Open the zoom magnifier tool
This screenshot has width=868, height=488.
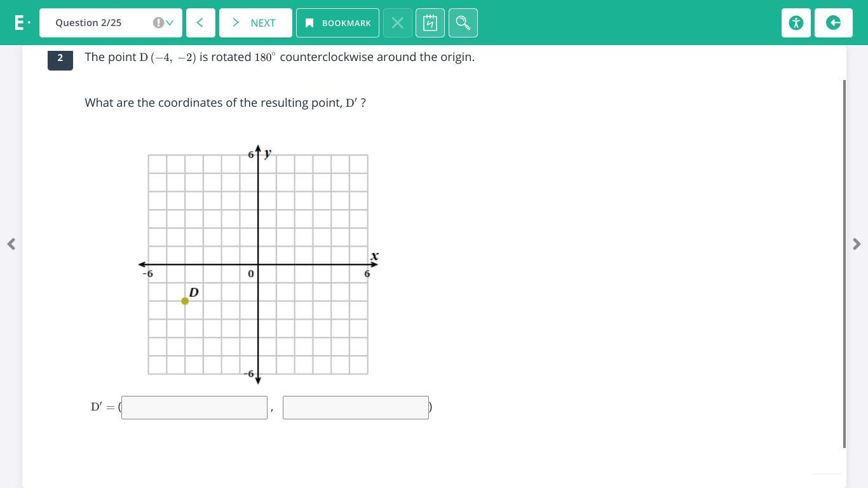(x=463, y=23)
